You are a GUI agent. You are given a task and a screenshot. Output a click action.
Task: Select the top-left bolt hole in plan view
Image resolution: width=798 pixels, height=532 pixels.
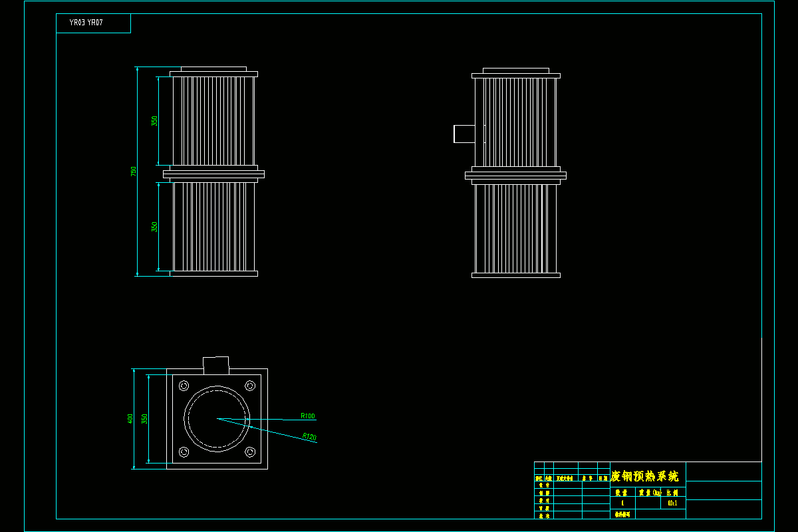[x=184, y=385]
